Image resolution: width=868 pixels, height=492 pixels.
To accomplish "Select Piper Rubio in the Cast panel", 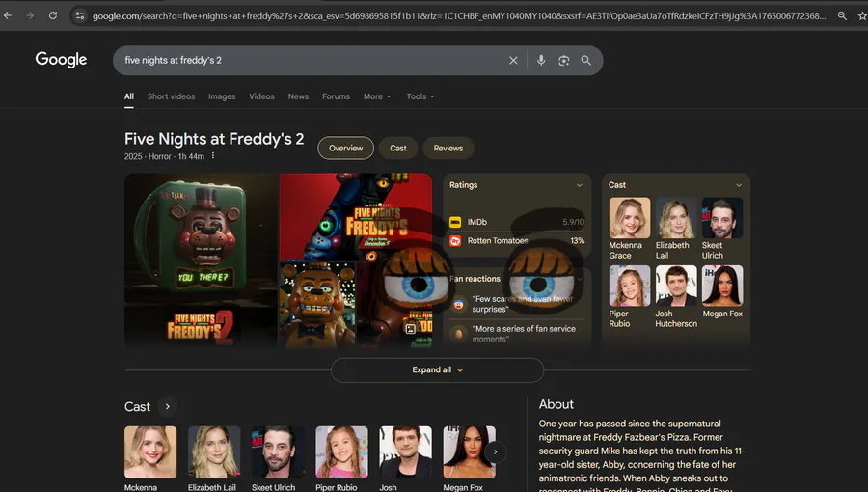I will 630,296.
